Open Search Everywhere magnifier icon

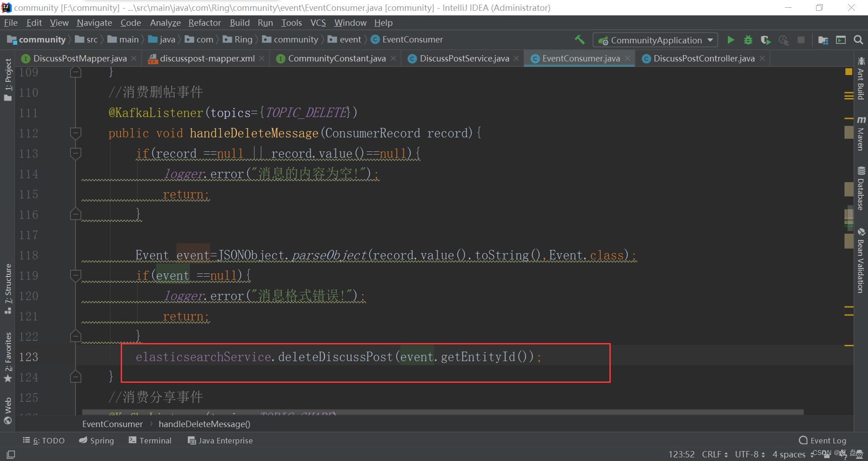858,40
